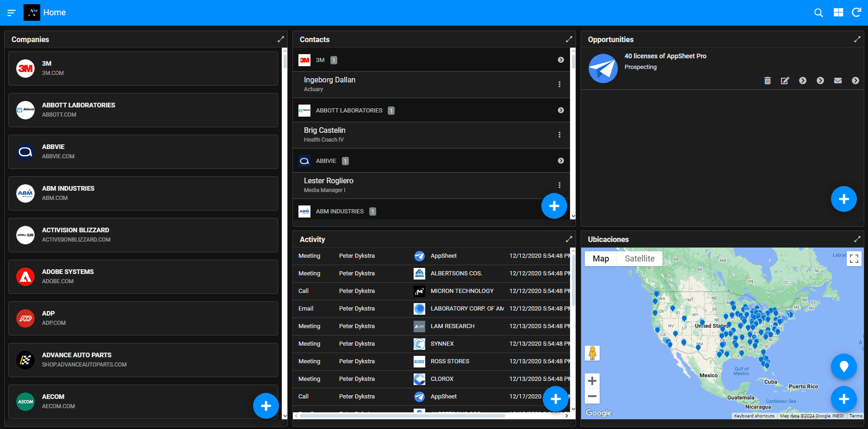
Task: Open the 3M contacts group arrow
Action: (561, 60)
